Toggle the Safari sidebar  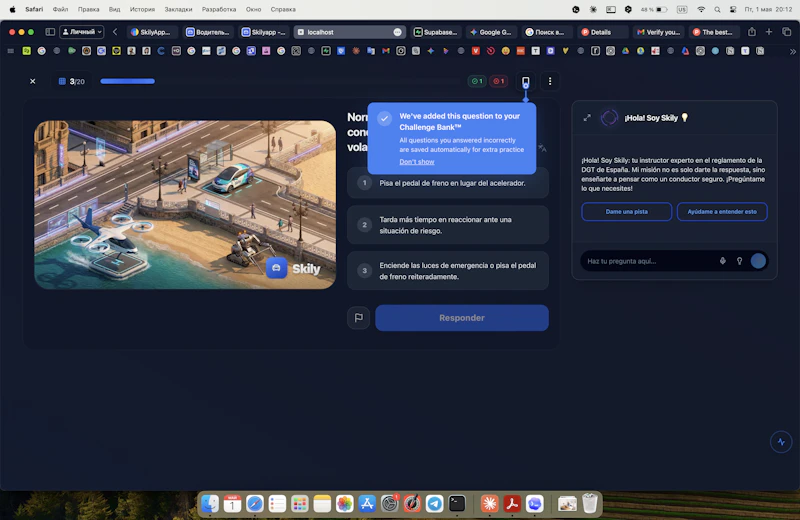50,32
